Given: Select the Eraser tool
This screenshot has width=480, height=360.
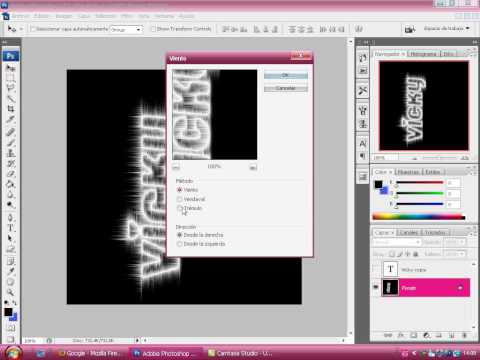Looking at the screenshot, I should 11,174.
